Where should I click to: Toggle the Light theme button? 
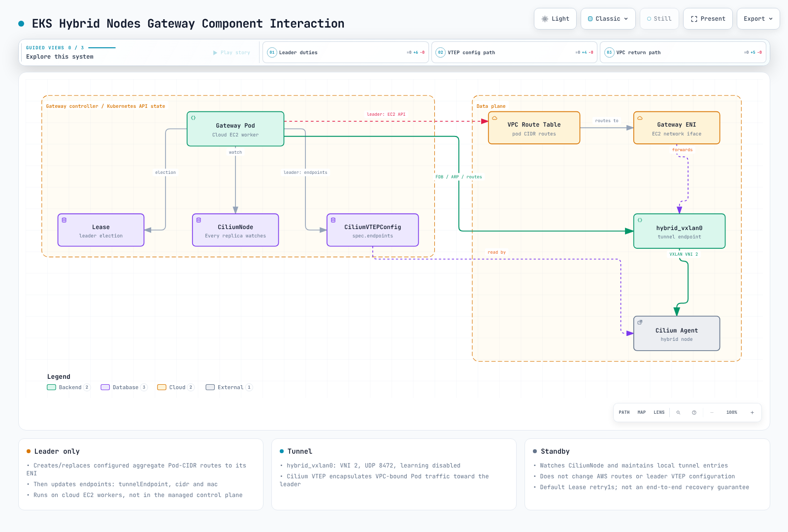[555, 19]
